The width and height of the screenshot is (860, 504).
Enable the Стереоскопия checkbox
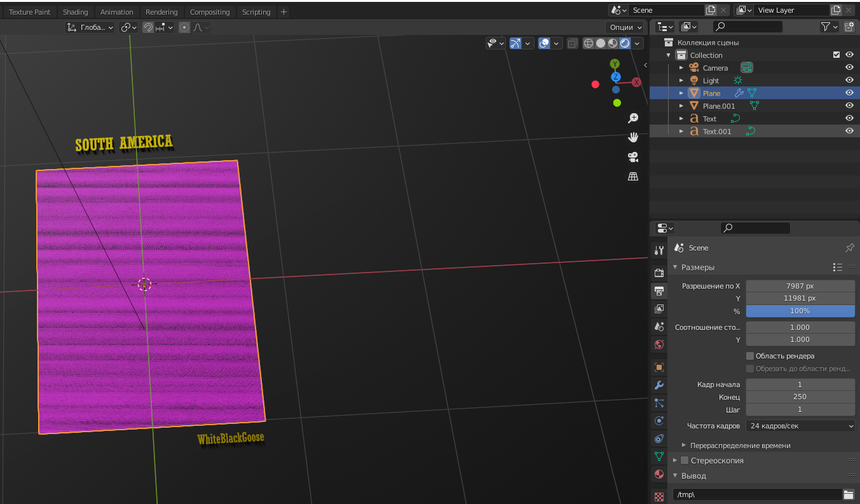(685, 460)
